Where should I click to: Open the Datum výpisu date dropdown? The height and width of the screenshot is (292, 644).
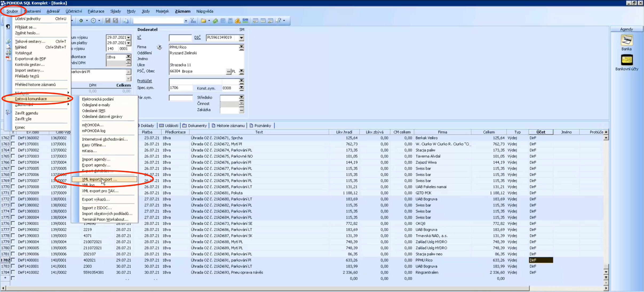click(x=129, y=38)
